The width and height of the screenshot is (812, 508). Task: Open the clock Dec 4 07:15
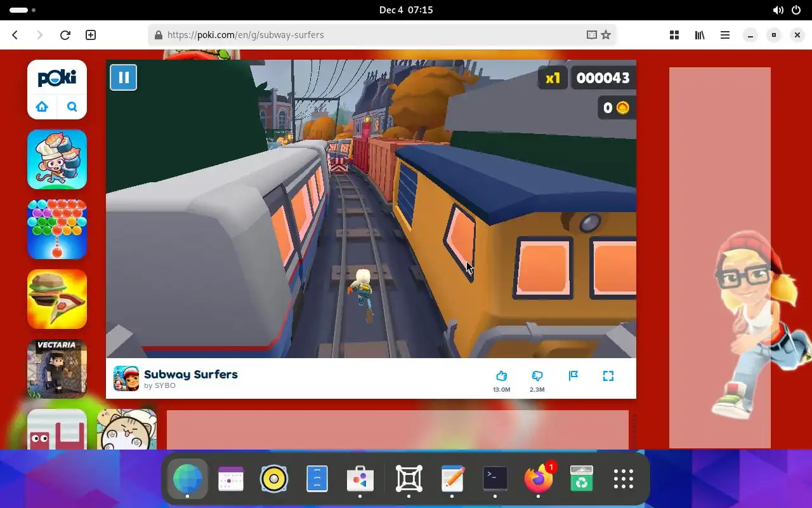point(406,10)
